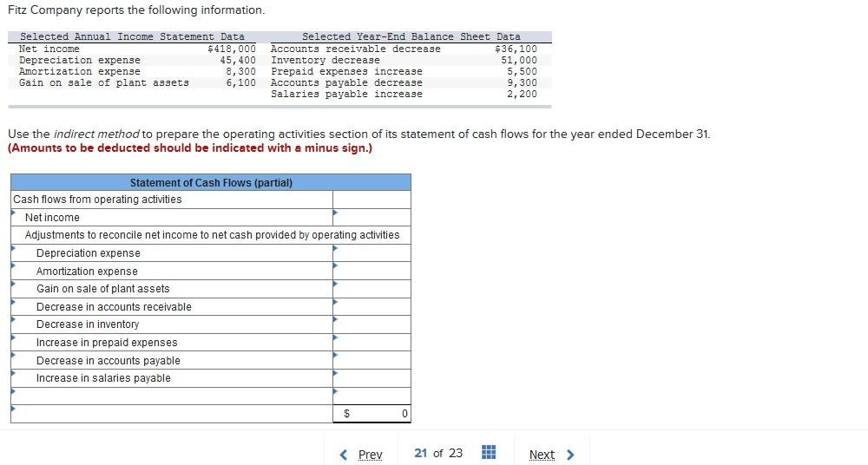This screenshot has width=868, height=465.
Task: Click Decrease in accounts payable amount field
Action: coord(372,360)
